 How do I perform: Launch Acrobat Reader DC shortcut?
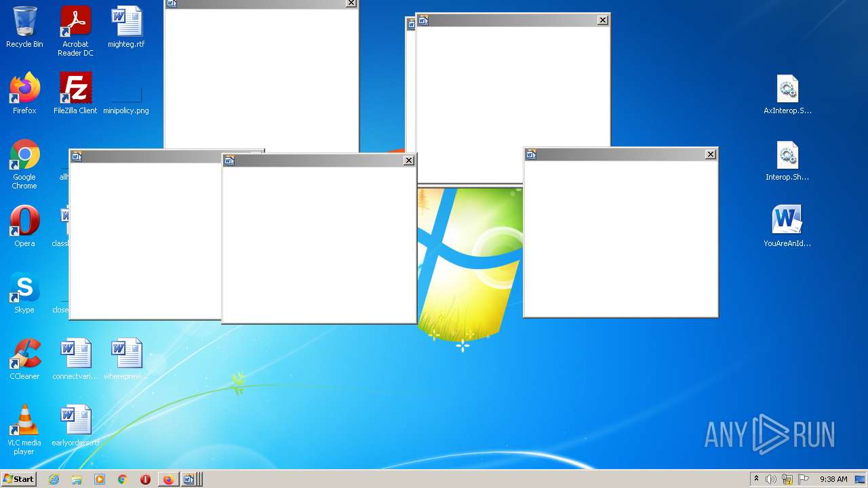point(75,31)
